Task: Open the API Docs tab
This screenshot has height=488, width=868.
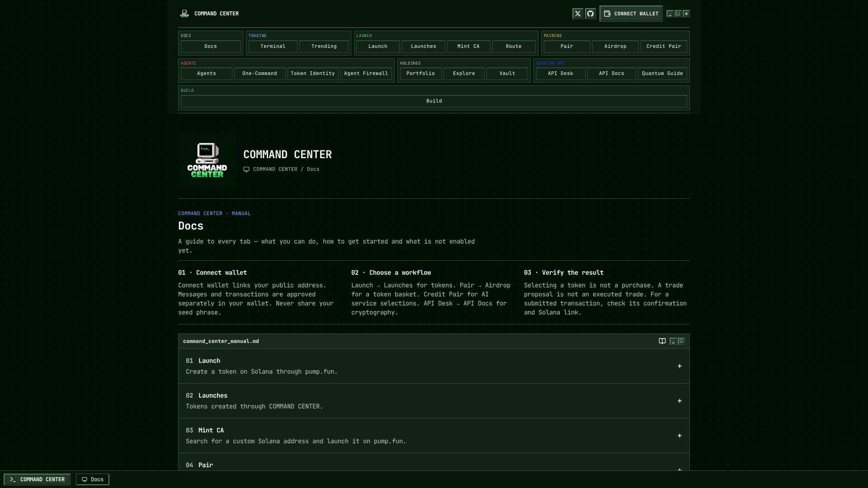Action: click(x=612, y=74)
